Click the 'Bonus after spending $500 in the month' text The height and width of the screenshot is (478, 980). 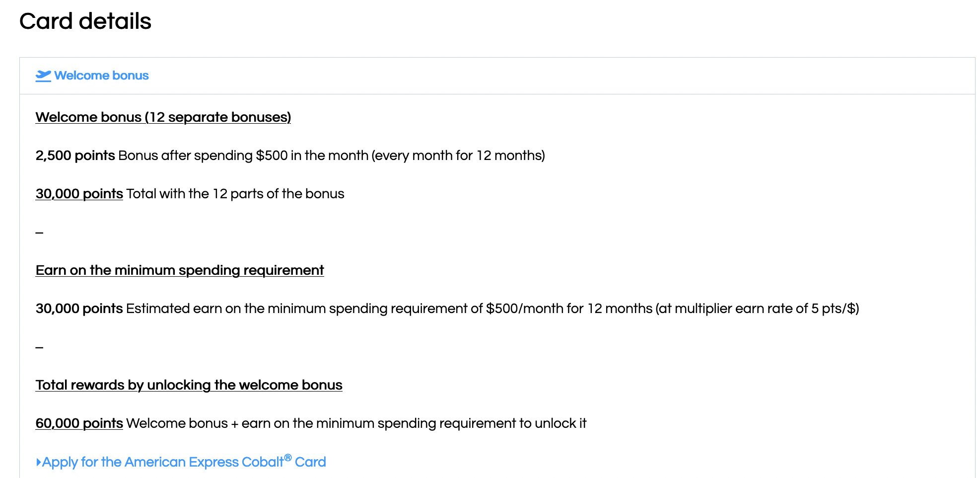pos(243,156)
